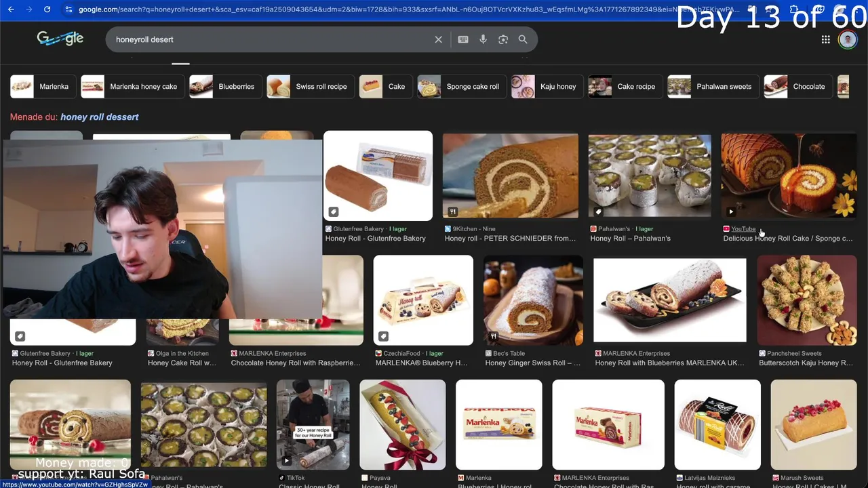Open Bec's Table honey ginger Swiss roll image
Viewport: 868px width, 488px height.
point(533,300)
